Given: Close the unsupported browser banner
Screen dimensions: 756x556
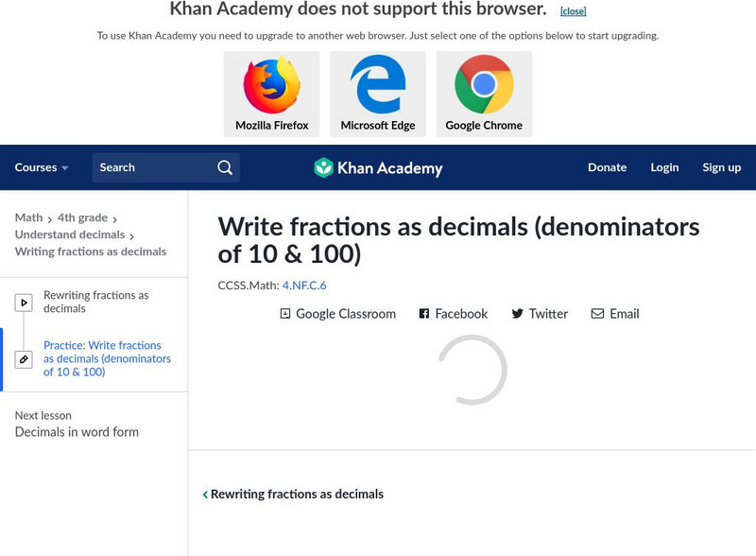Looking at the screenshot, I should point(573,11).
